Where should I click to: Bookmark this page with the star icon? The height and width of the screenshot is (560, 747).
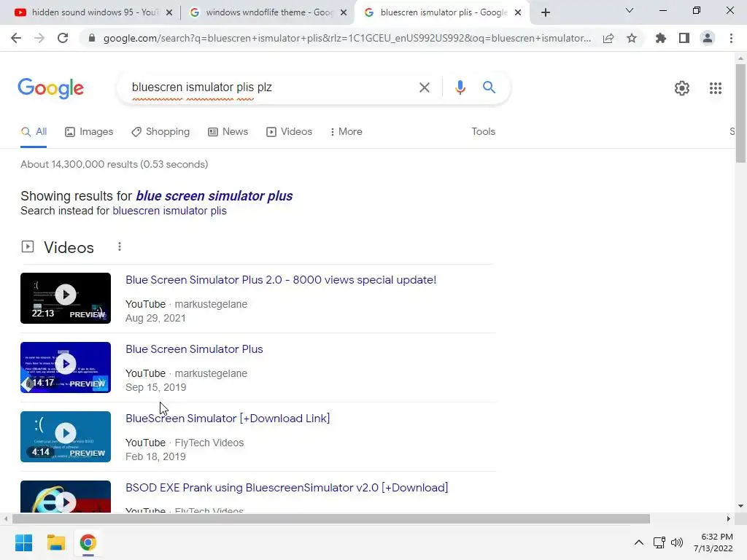coord(632,38)
